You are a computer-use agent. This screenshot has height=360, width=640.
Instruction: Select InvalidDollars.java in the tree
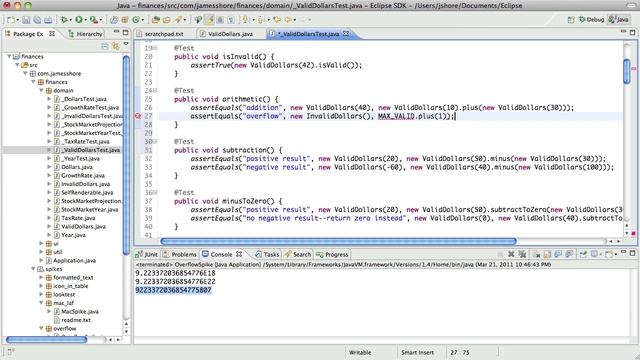pyautogui.click(x=82, y=184)
